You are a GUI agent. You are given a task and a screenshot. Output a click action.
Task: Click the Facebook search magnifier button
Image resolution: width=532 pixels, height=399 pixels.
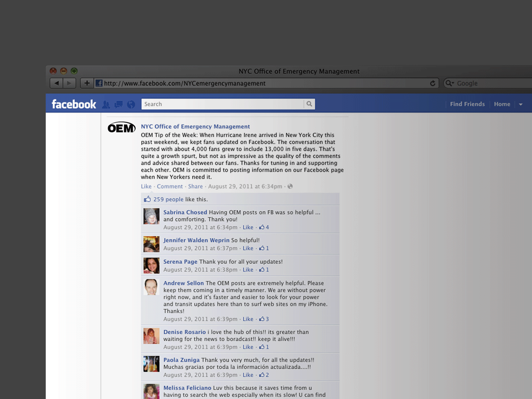(309, 104)
